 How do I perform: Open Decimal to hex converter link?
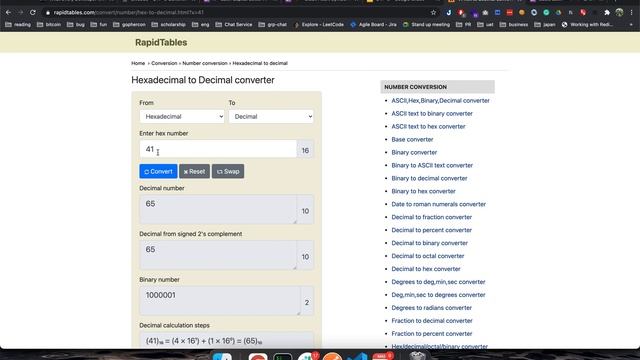pos(426,269)
